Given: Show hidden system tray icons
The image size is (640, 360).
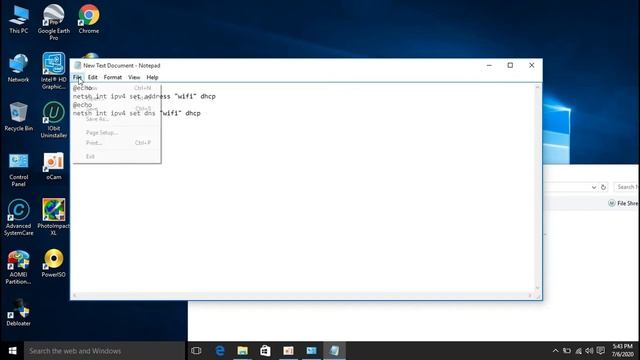Looking at the screenshot, I should coord(556,351).
